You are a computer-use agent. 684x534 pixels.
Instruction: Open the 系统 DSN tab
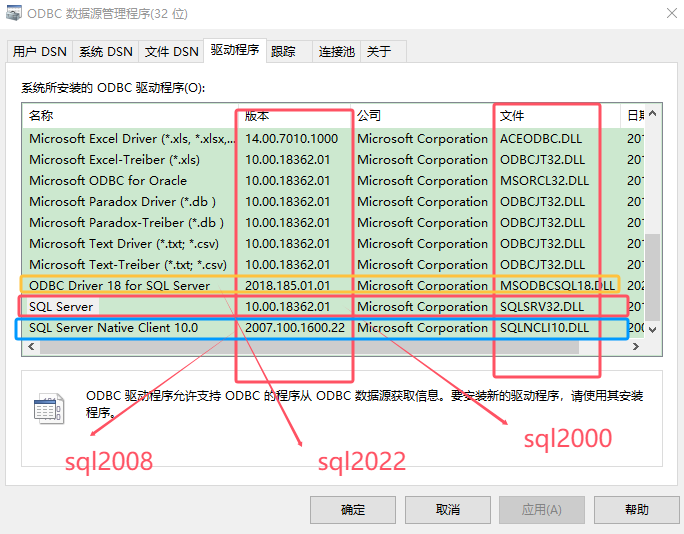106,51
